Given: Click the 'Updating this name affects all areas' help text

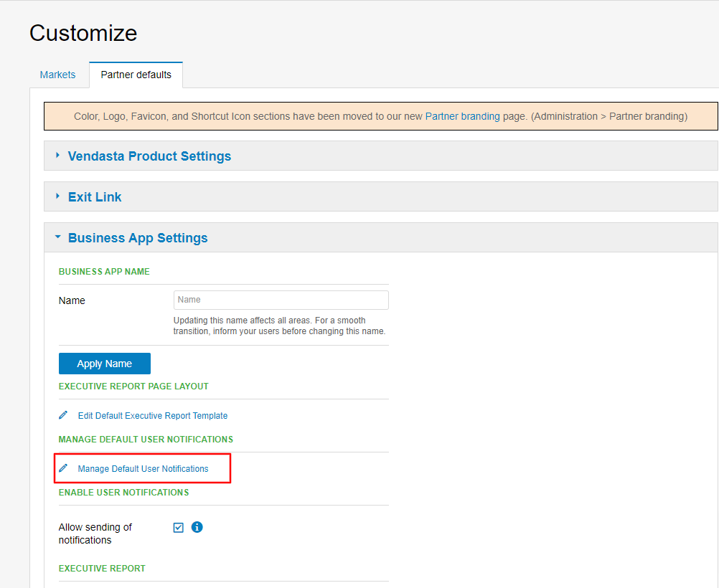Looking at the screenshot, I should pos(279,326).
